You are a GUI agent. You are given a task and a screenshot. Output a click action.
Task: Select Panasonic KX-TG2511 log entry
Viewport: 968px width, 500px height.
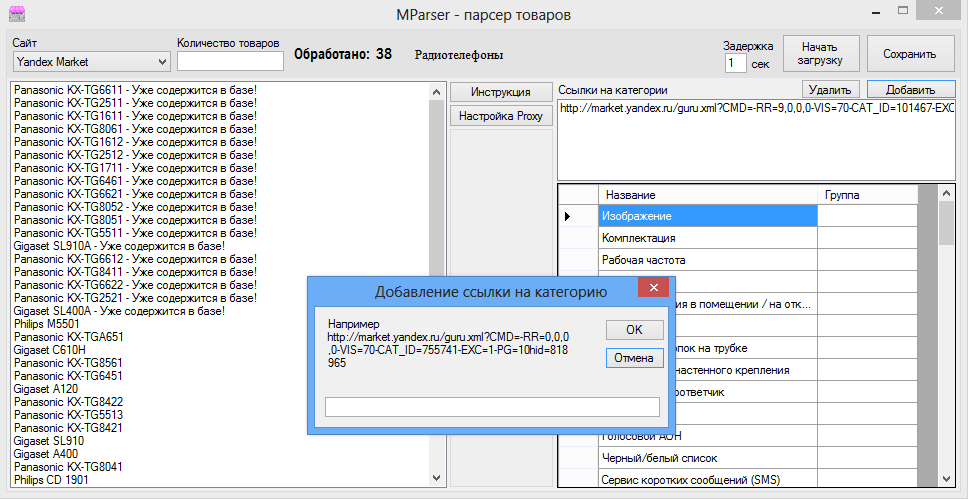tap(135, 103)
